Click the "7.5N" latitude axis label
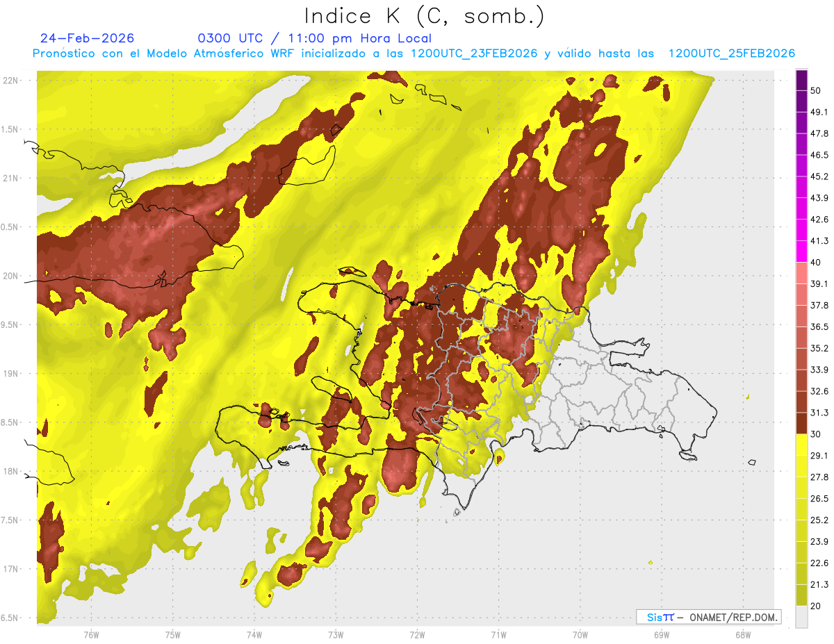 tap(10, 520)
